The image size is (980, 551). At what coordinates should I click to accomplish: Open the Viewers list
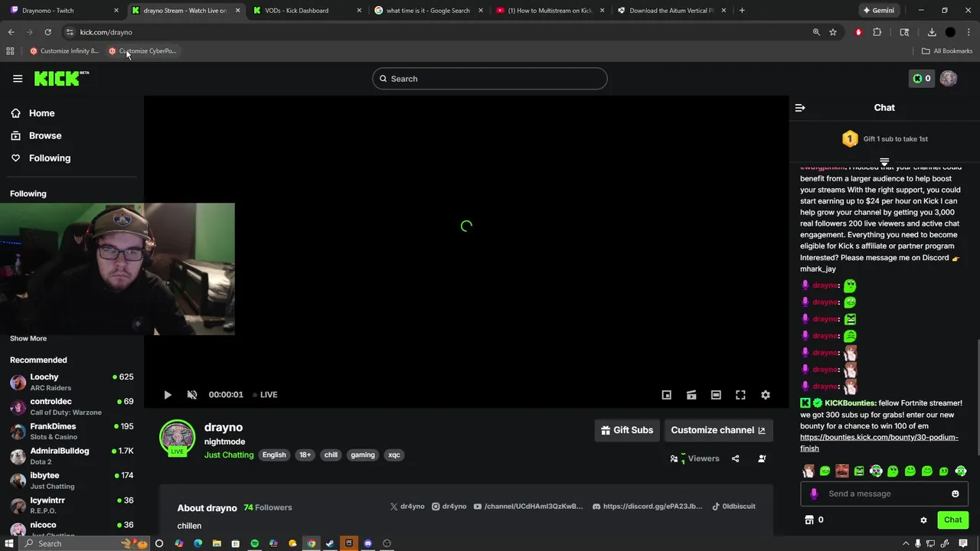coord(695,459)
